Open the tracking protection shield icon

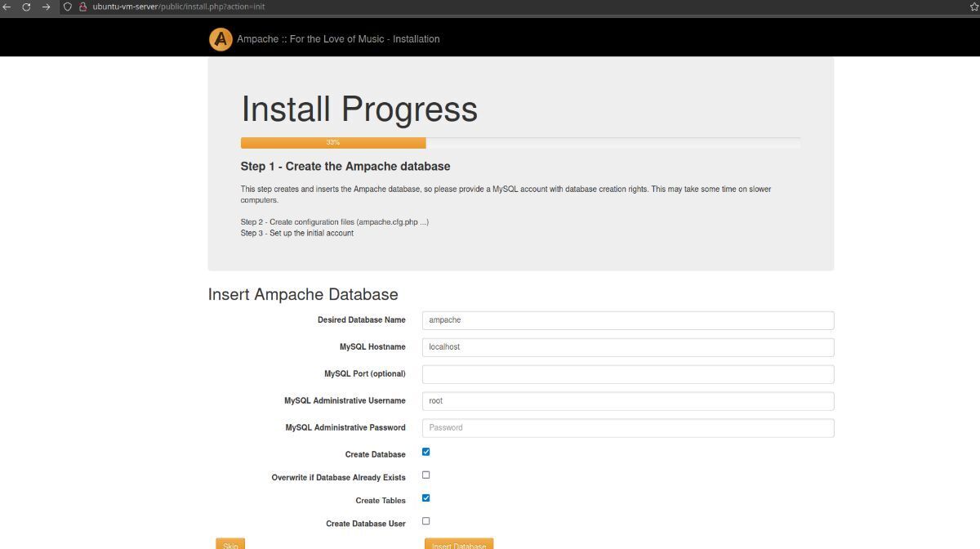click(x=68, y=7)
